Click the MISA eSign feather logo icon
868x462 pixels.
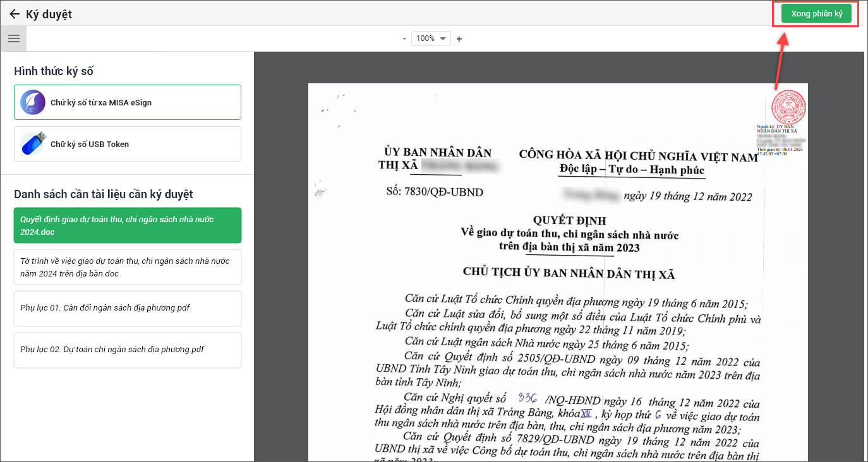tap(33, 102)
